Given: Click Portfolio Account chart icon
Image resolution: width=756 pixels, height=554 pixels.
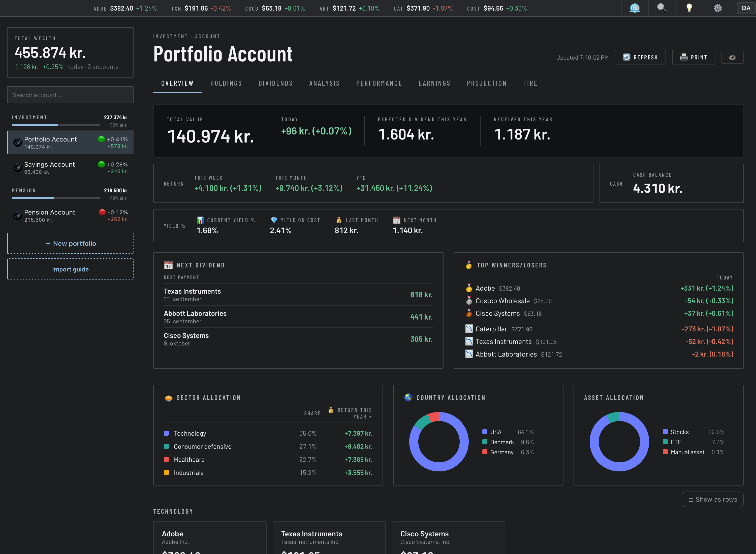Looking at the screenshot, I should point(17,143).
